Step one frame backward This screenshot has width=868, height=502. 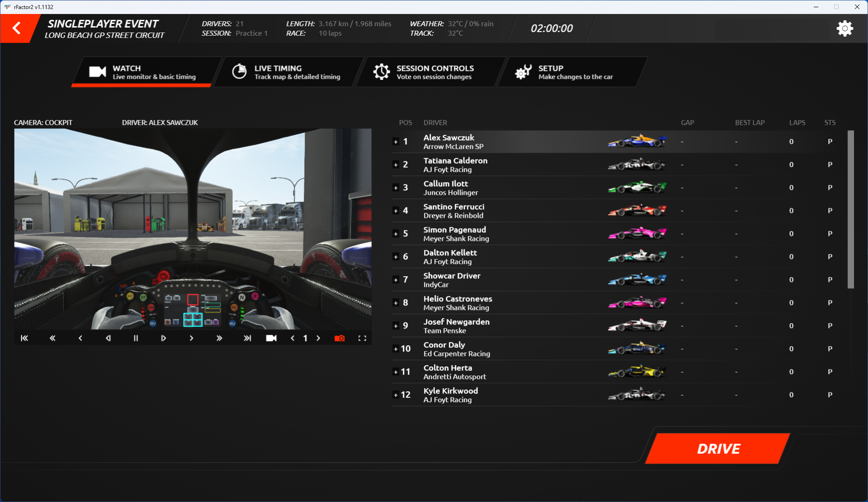(108, 338)
